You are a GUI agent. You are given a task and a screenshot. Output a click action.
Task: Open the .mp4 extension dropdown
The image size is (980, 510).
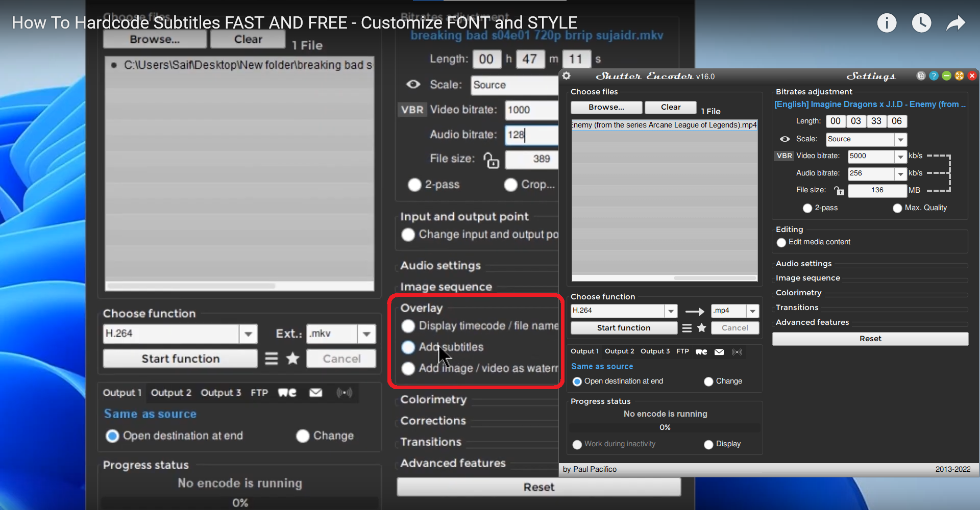click(x=753, y=311)
